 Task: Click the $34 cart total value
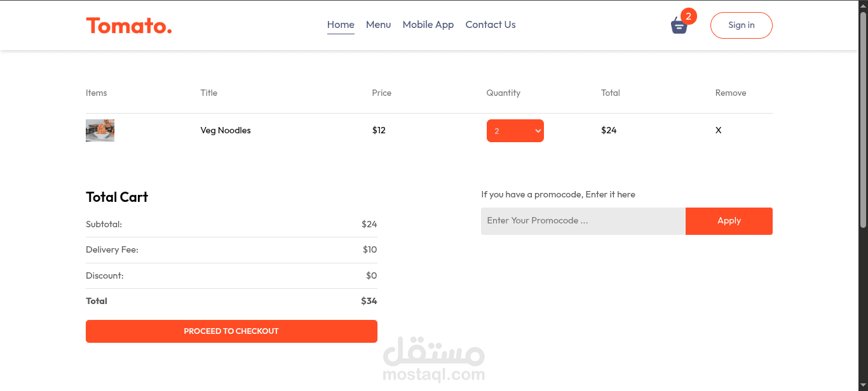[x=369, y=301]
